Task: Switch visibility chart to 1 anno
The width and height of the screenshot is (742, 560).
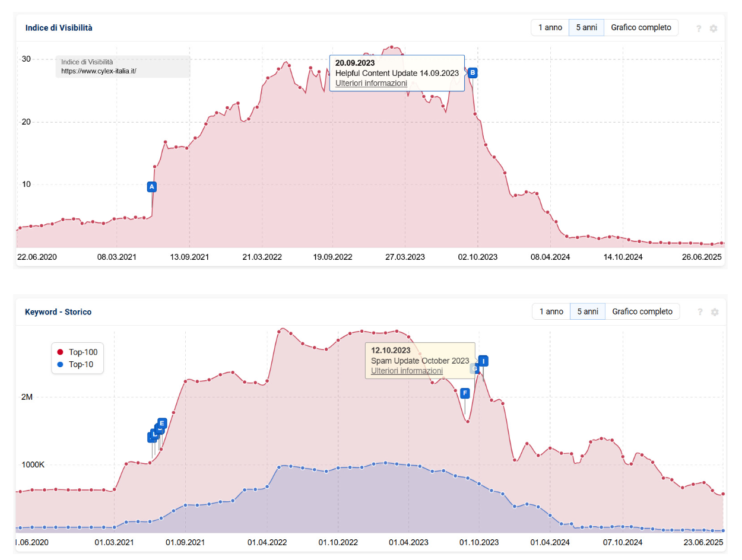Action: point(550,28)
